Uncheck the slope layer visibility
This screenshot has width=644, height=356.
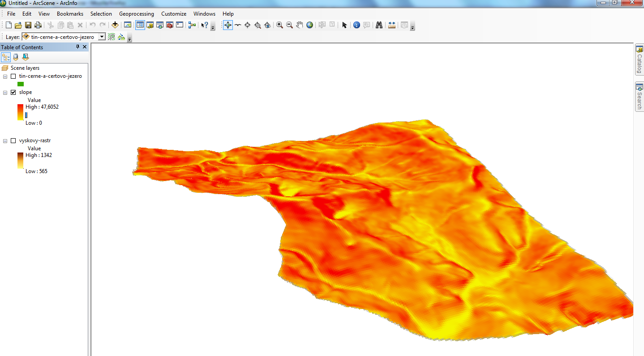click(13, 92)
